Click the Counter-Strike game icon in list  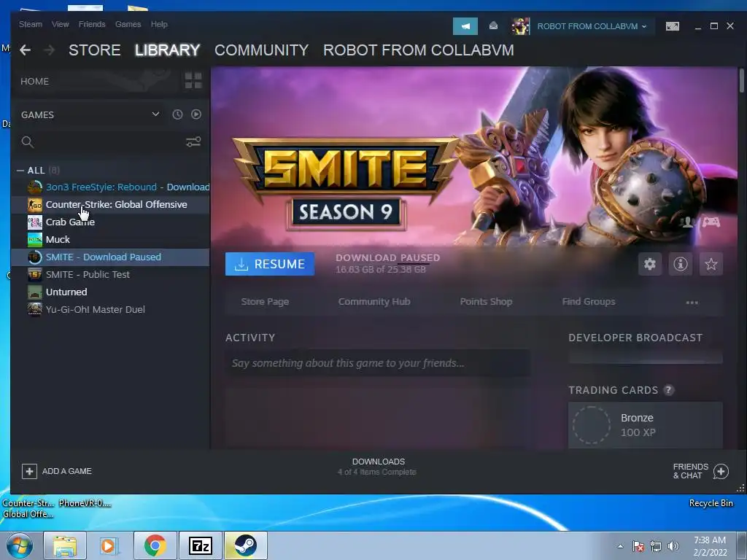click(x=35, y=205)
